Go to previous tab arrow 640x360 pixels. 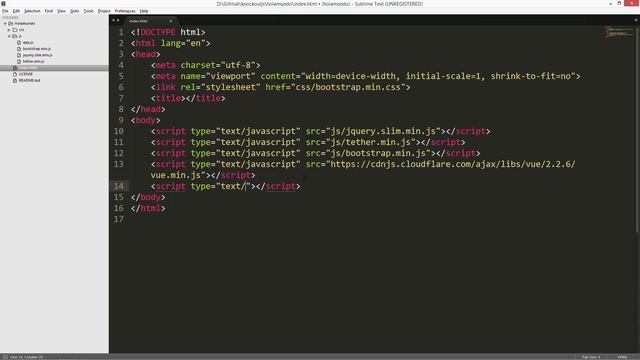tap(113, 20)
